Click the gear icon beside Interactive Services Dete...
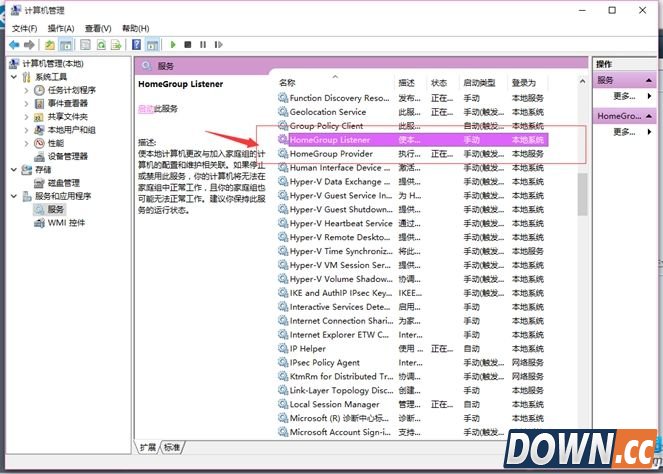Image resolution: width=663 pixels, height=474 pixels. pos(283,307)
